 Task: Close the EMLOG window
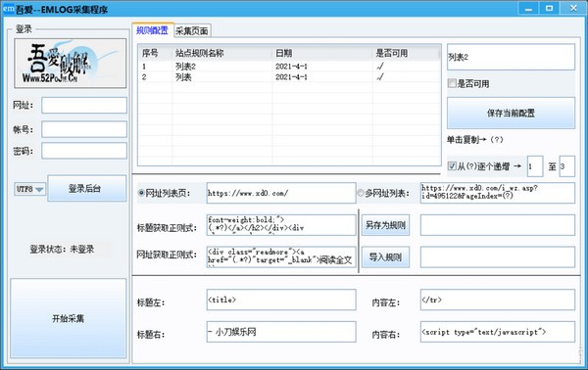pos(573,8)
